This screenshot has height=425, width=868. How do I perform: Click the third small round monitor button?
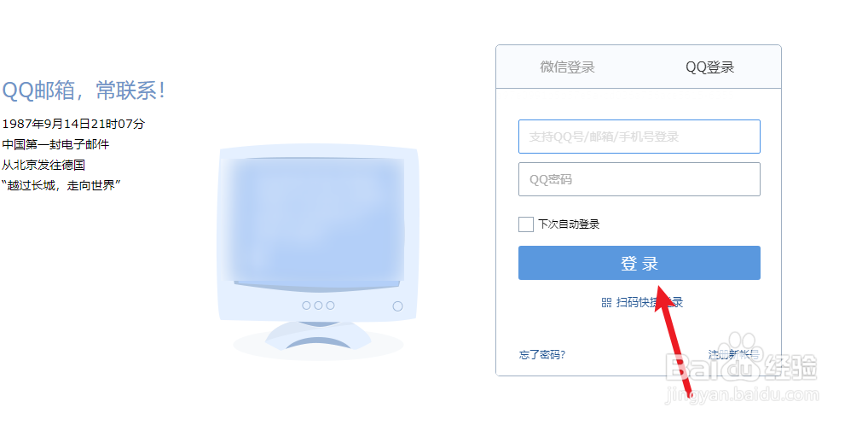[x=331, y=306]
